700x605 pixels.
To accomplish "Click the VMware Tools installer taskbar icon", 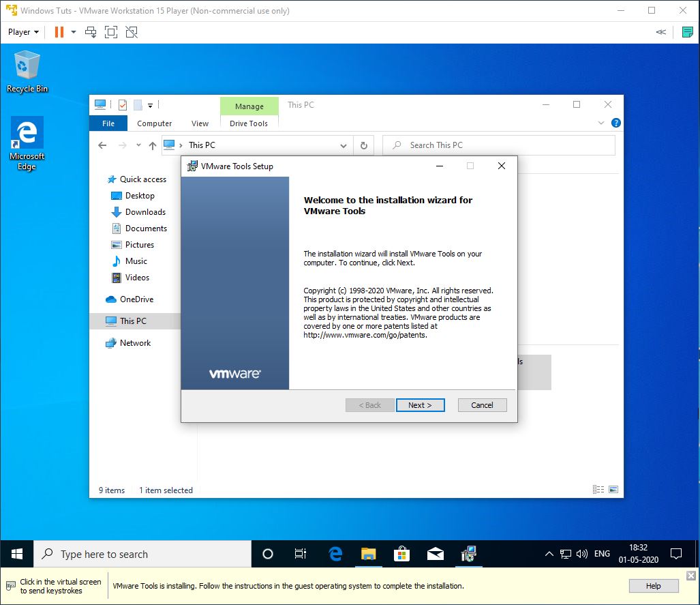I will 469,554.
